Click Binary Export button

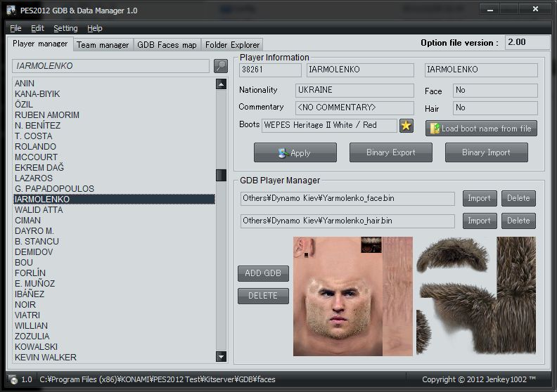click(390, 152)
